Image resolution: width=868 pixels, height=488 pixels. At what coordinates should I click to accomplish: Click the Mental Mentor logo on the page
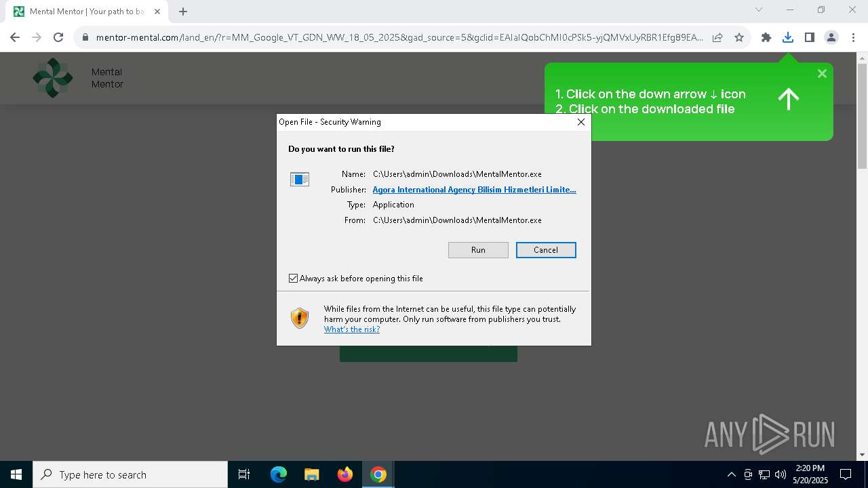pos(53,78)
